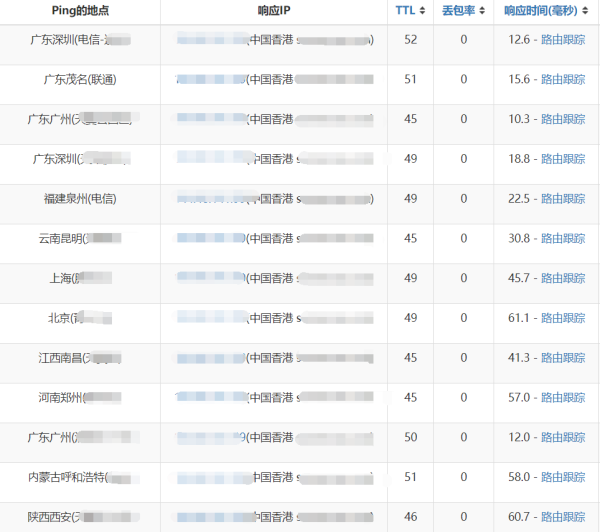Open 路由跟踪 link in 45.7 ms row
Screen dimensions: 600x532
[x=563, y=278]
